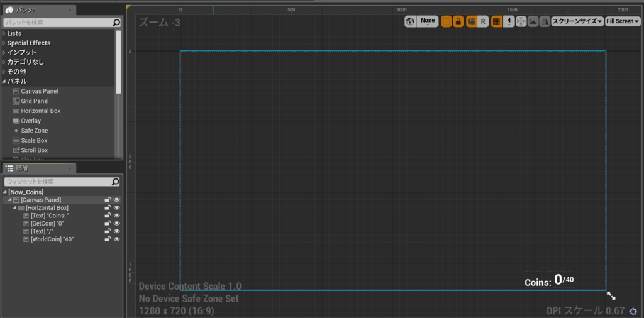This screenshot has width=644, height=318.
Task: Toggle respect locks padlock button
Action: point(458,21)
